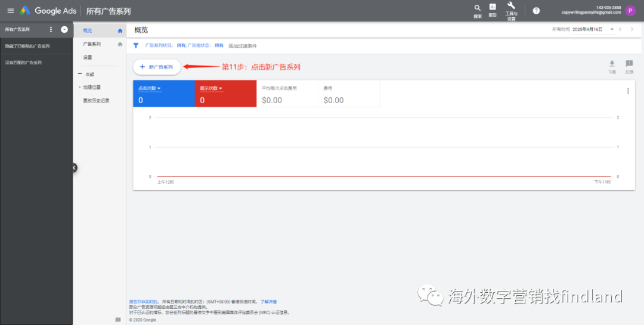Open the chart card three-dot menu
Screen dimensions: 644x325
pyautogui.click(x=628, y=91)
